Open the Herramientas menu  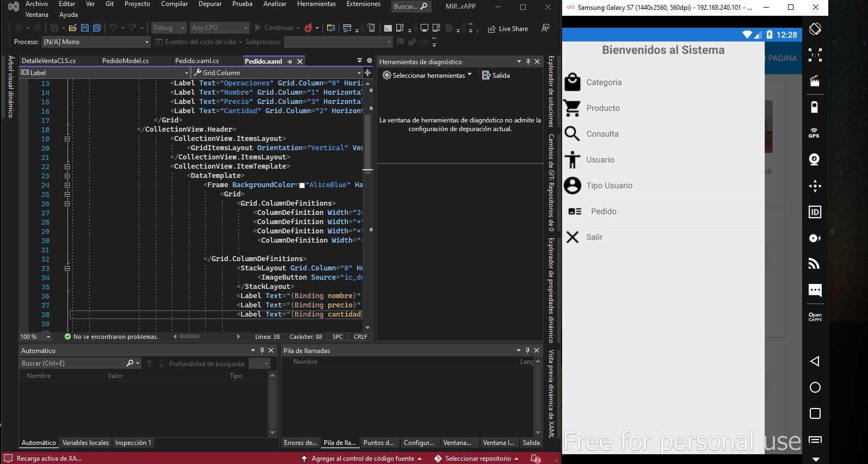316,4
